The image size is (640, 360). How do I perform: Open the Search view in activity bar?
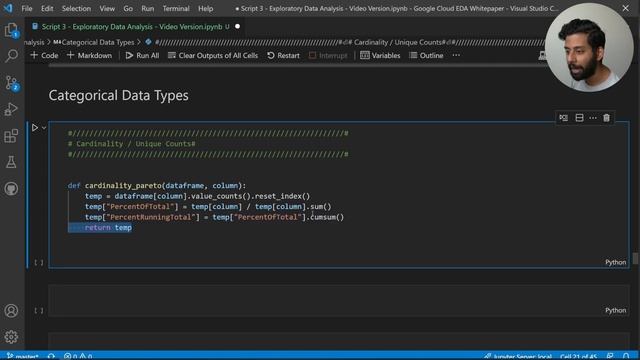(11, 56)
